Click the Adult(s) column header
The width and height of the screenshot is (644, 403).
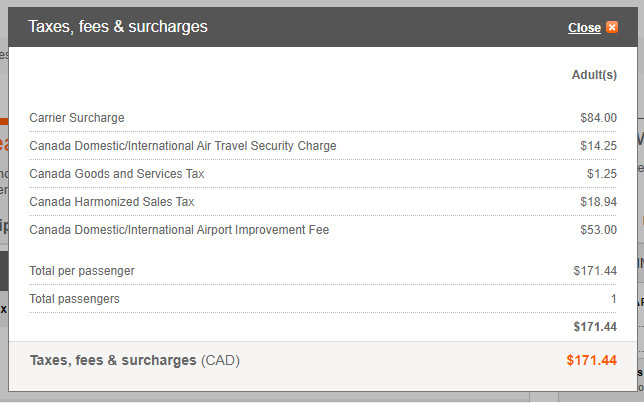point(594,74)
